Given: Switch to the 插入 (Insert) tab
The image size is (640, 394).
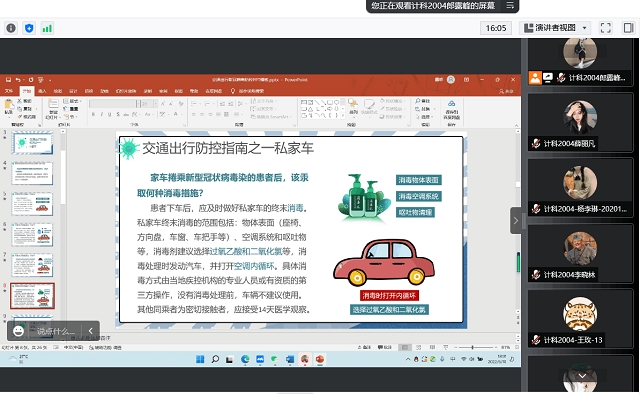Looking at the screenshot, I should click(x=42, y=91).
